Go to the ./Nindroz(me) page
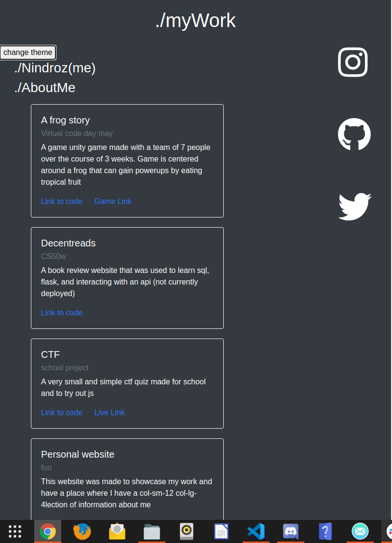This screenshot has height=543, width=392. click(55, 68)
